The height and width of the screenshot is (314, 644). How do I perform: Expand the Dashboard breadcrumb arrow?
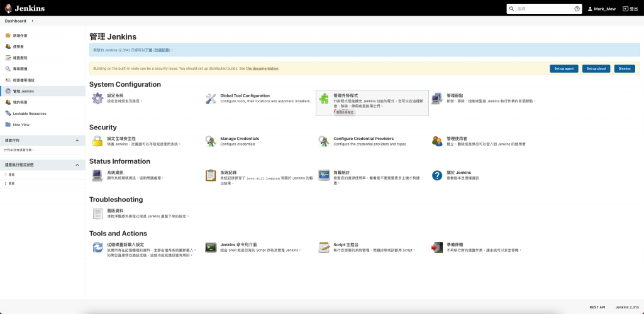[x=33, y=21]
